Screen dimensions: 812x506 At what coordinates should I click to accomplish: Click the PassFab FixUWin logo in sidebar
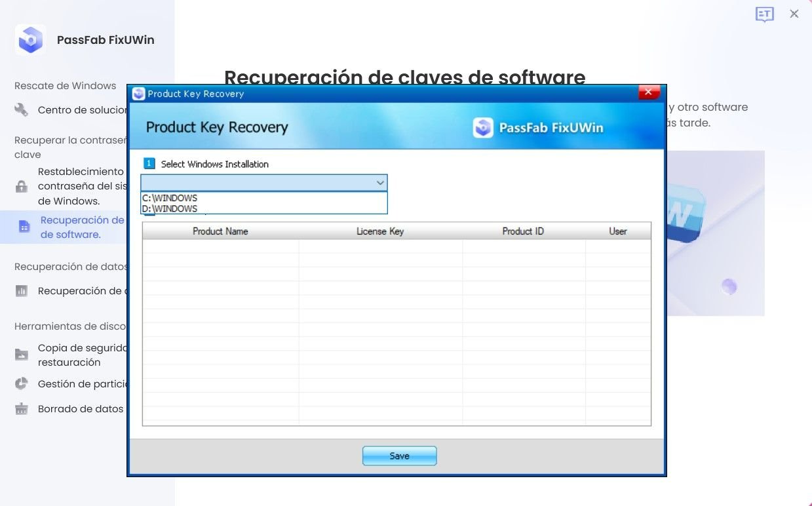[x=30, y=40]
